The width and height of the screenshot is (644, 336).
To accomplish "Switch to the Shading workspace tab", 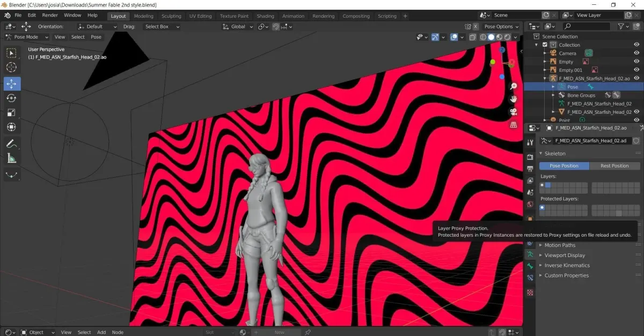I will [x=265, y=16].
